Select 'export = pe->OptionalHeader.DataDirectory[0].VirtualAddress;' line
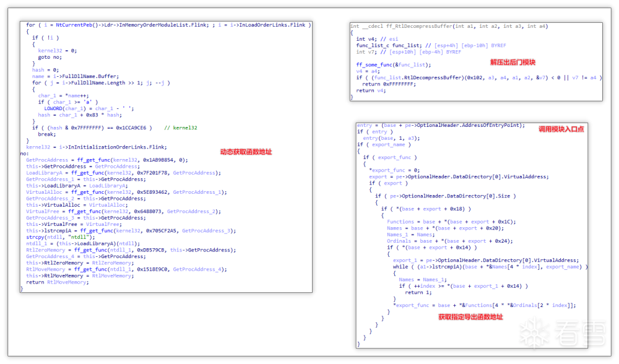Screen dimensions: 619x364 point(459,176)
